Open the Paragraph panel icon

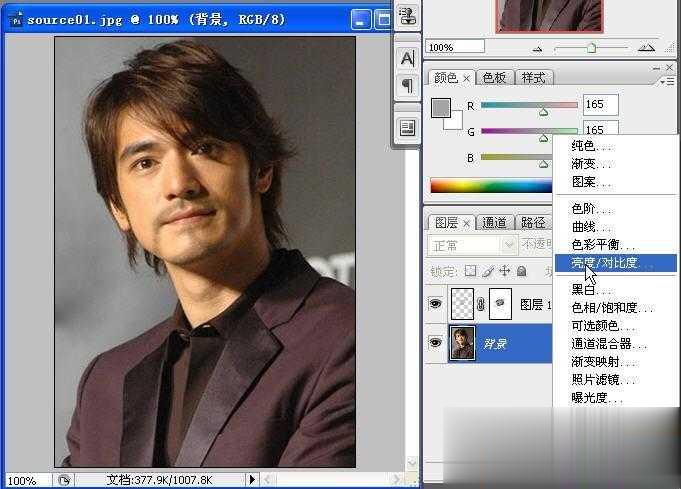coord(407,86)
